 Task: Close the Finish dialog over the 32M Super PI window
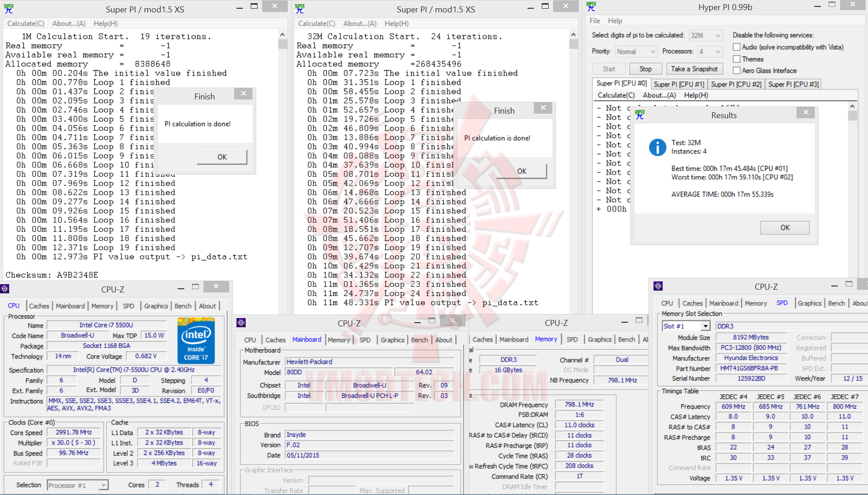pos(543,108)
